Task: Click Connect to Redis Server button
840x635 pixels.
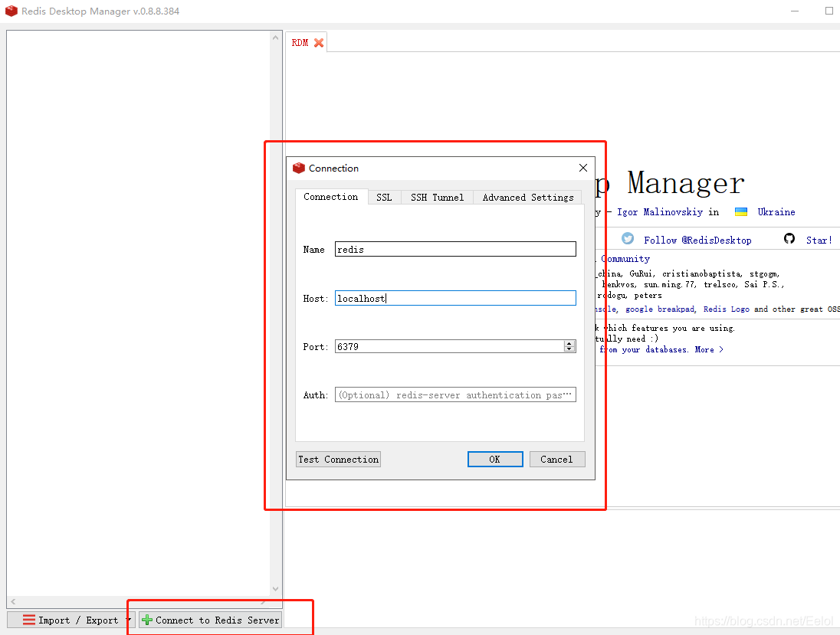Action: click(211, 620)
